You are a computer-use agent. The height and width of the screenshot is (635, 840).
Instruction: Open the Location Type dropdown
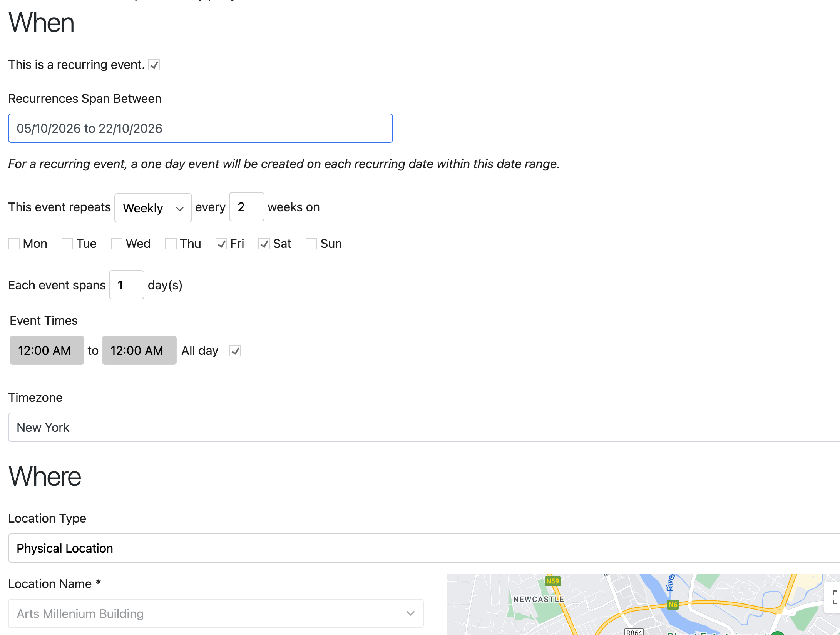420,548
